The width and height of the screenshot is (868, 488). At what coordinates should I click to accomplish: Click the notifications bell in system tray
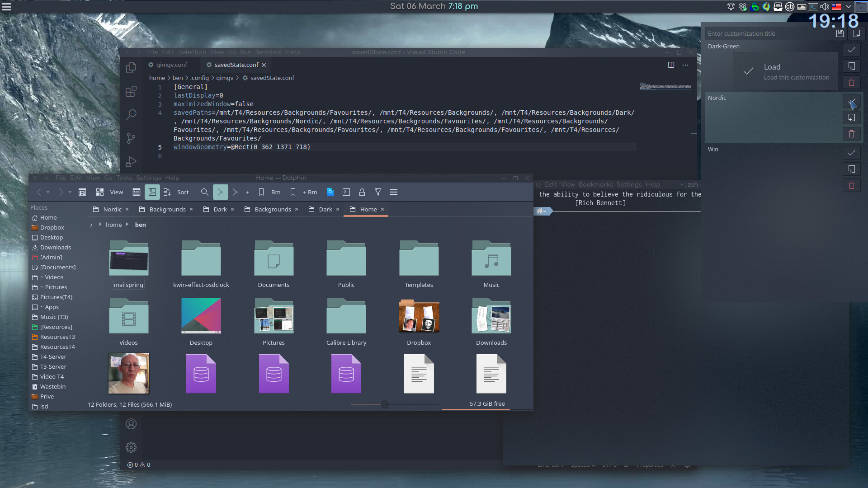click(x=731, y=6)
